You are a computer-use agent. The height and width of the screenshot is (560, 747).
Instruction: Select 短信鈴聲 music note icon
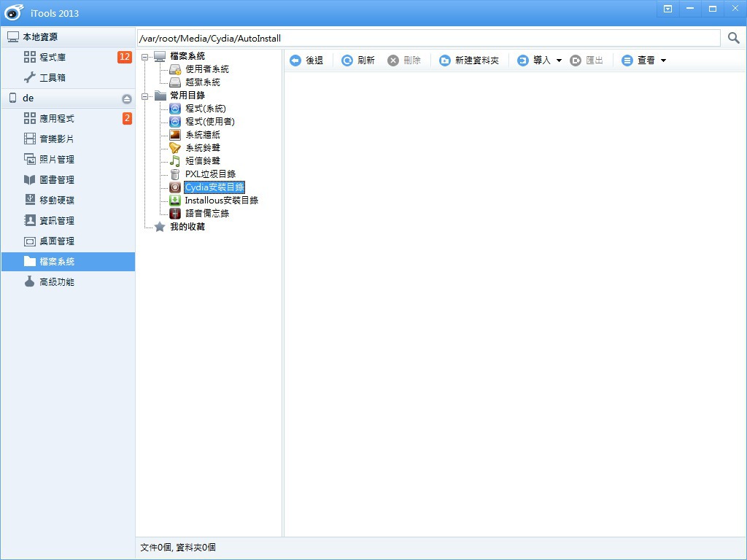click(x=175, y=161)
